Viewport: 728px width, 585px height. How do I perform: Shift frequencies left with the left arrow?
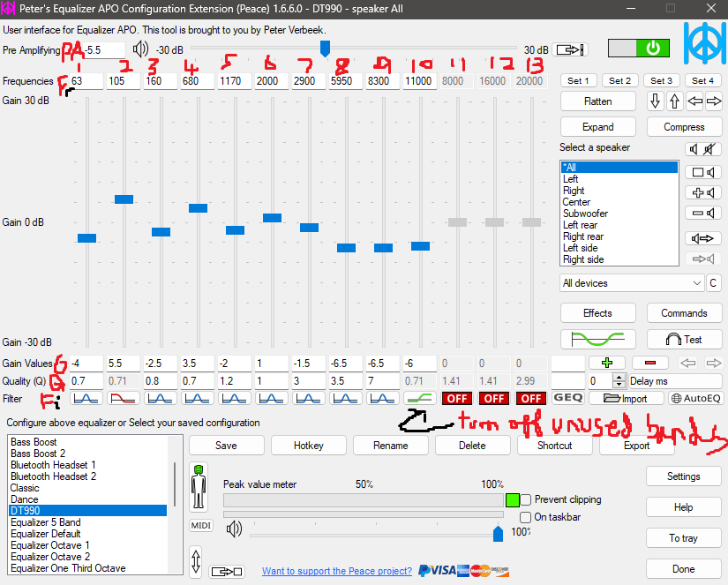tap(694, 101)
